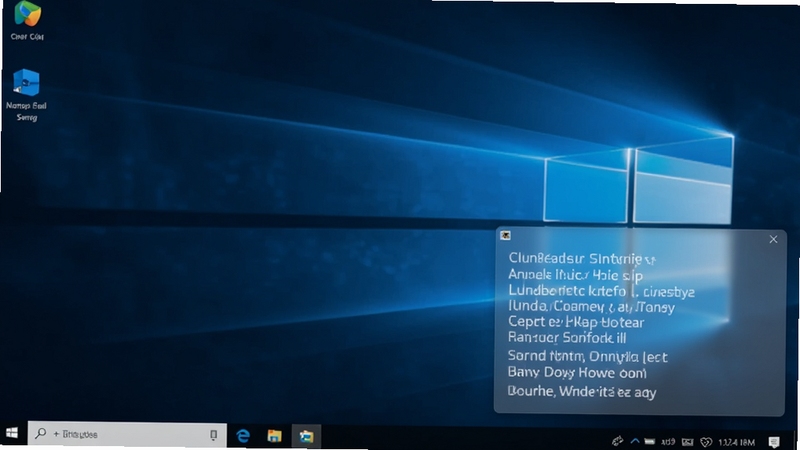Click the link-shaped icon in system tray
The image size is (800, 450).
617,441
